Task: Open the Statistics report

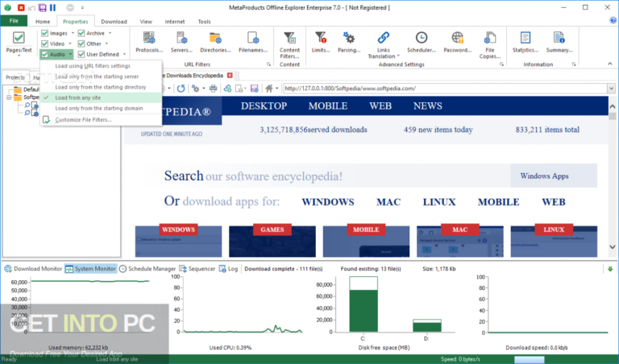Action: pyautogui.click(x=525, y=42)
